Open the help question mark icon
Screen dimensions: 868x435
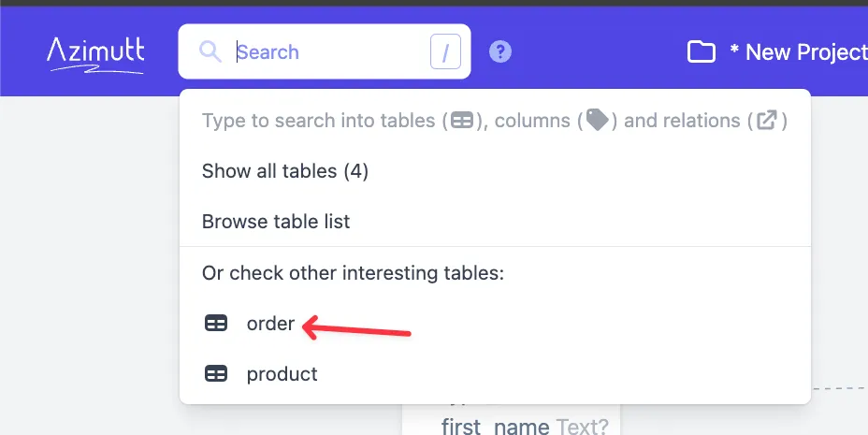point(500,51)
